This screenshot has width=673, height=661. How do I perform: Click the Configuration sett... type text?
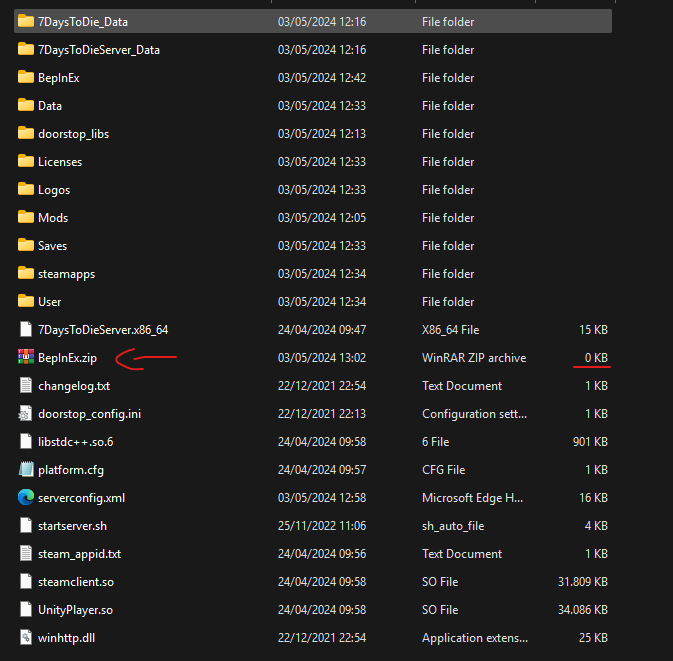point(474,414)
